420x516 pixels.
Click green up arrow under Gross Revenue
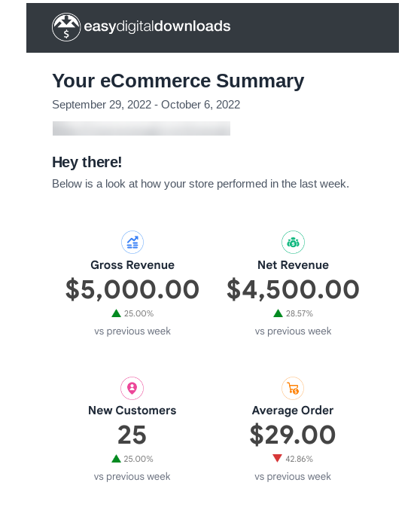pos(116,313)
